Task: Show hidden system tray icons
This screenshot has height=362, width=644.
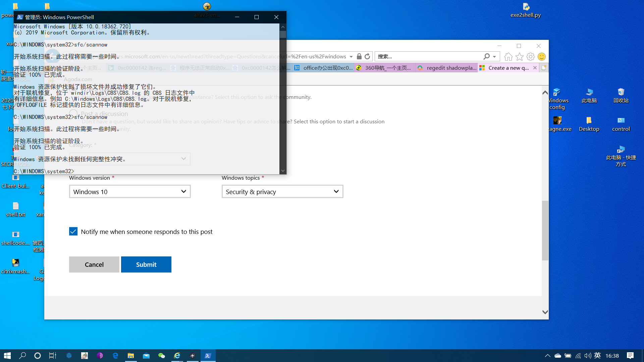Action: [547, 356]
